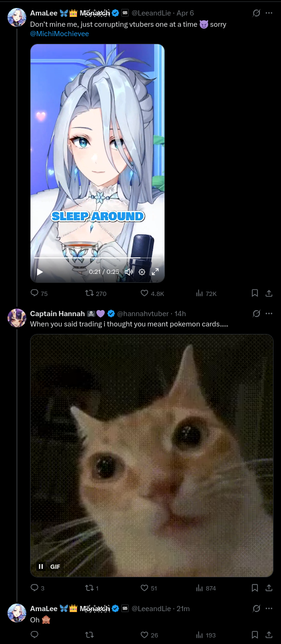Mute the video with the speaker icon
The image size is (281, 644).
click(129, 272)
